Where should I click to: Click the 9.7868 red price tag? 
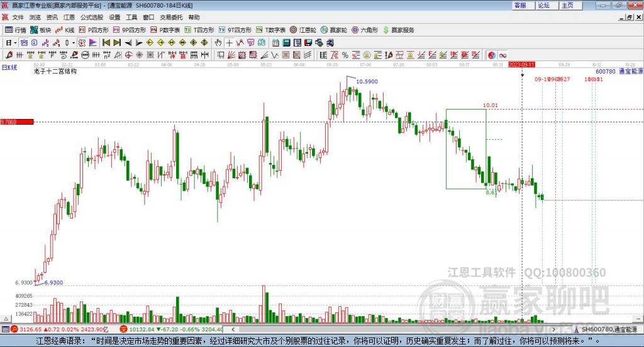(x=17, y=122)
